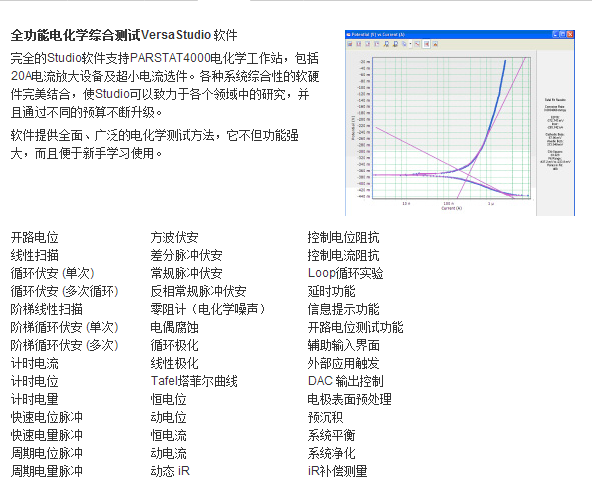Click the Loop循环实验 list entry

pyautogui.click(x=345, y=273)
